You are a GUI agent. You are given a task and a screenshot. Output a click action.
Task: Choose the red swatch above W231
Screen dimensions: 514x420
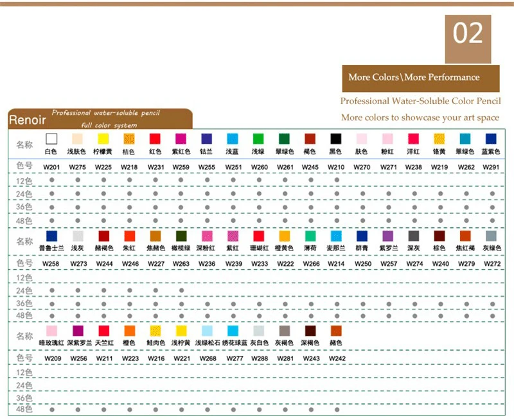(155, 139)
